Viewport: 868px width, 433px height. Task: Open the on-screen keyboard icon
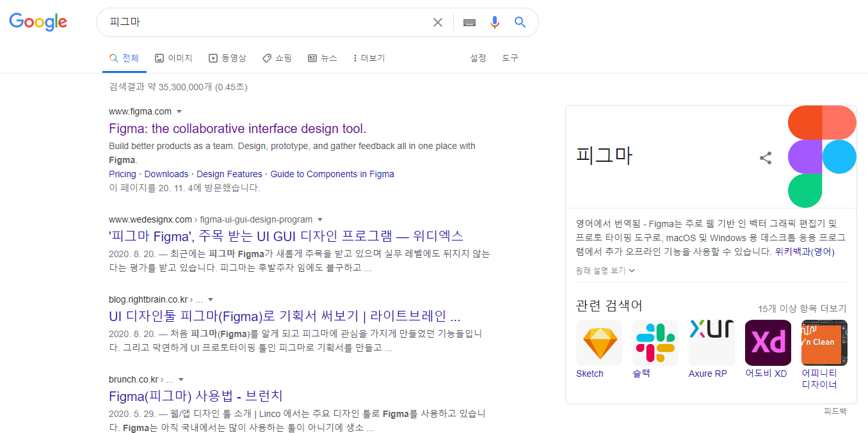tap(469, 22)
